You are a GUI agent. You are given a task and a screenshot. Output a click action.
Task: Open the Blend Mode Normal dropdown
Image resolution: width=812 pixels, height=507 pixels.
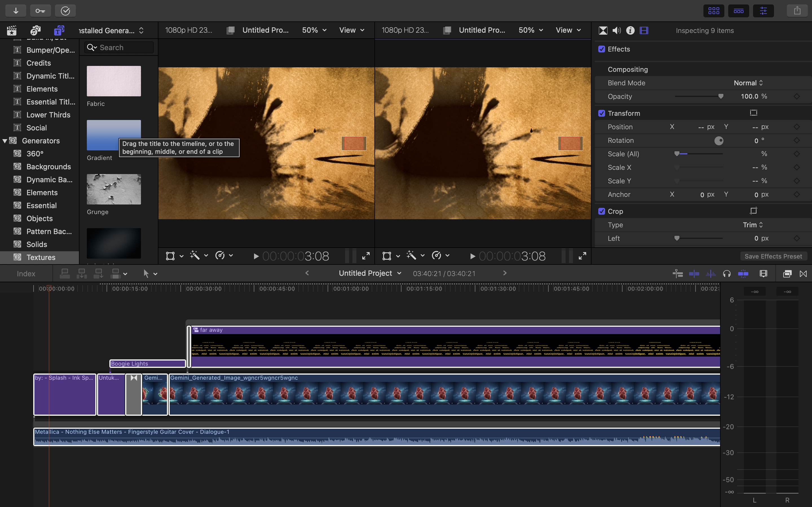click(x=748, y=83)
